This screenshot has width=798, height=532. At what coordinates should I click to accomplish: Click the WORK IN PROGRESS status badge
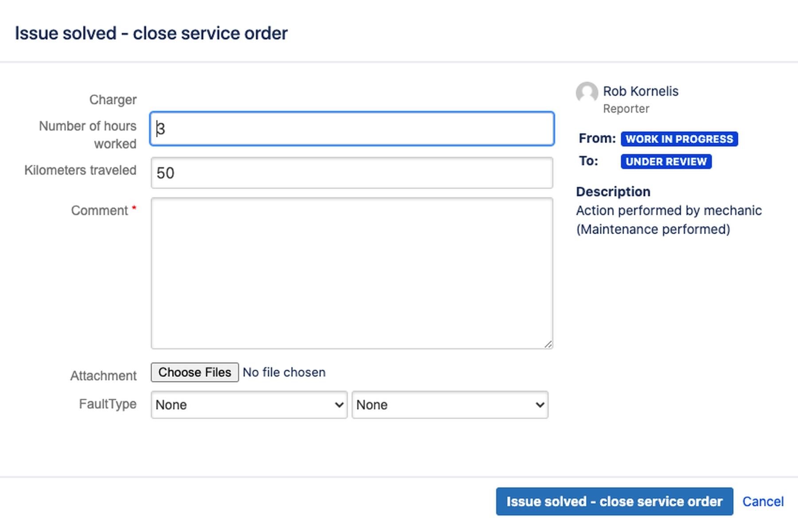tap(679, 139)
